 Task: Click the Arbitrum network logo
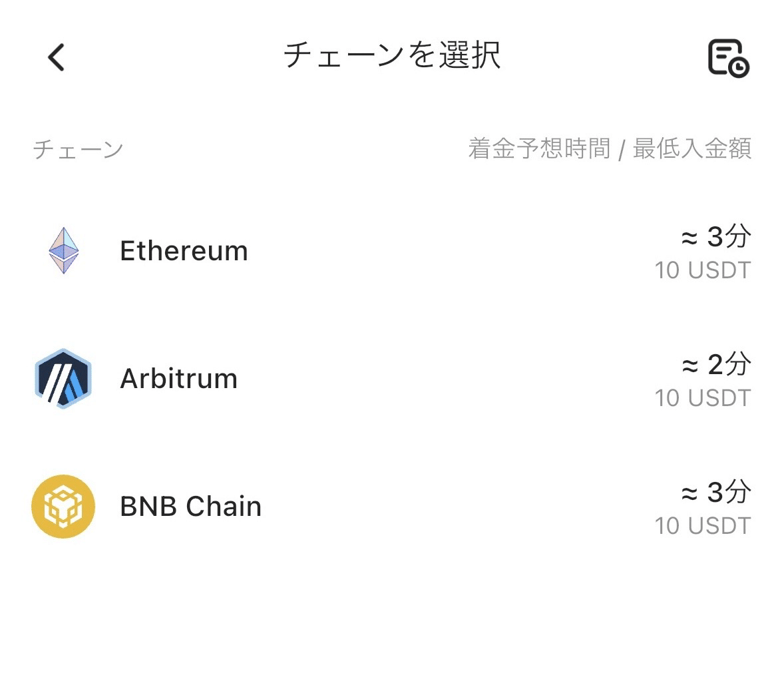[x=63, y=378]
